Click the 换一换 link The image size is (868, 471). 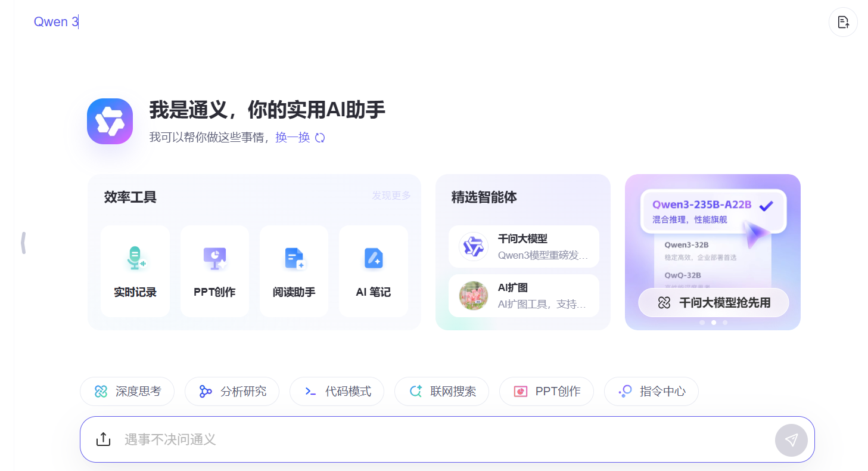click(293, 138)
